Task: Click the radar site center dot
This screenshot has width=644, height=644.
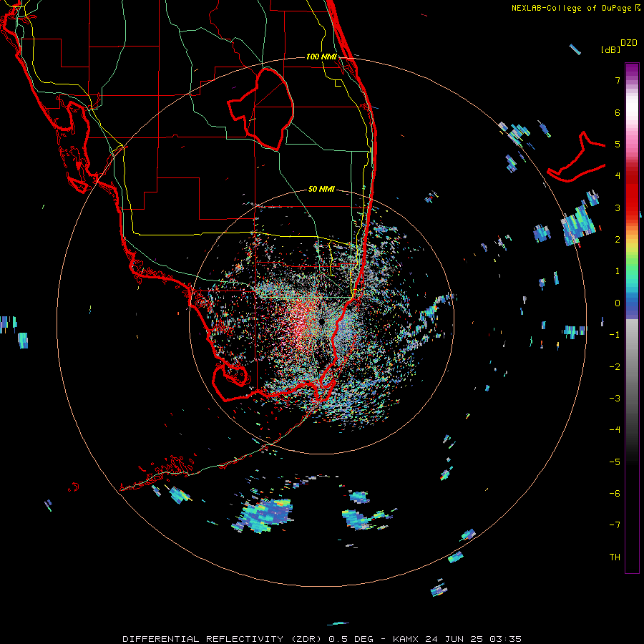Action: pyautogui.click(x=322, y=322)
